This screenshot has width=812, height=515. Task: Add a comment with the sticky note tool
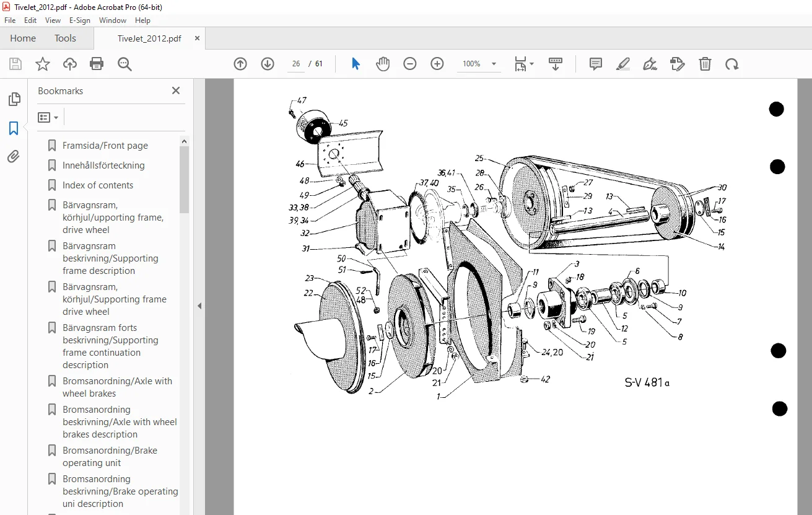(596, 64)
